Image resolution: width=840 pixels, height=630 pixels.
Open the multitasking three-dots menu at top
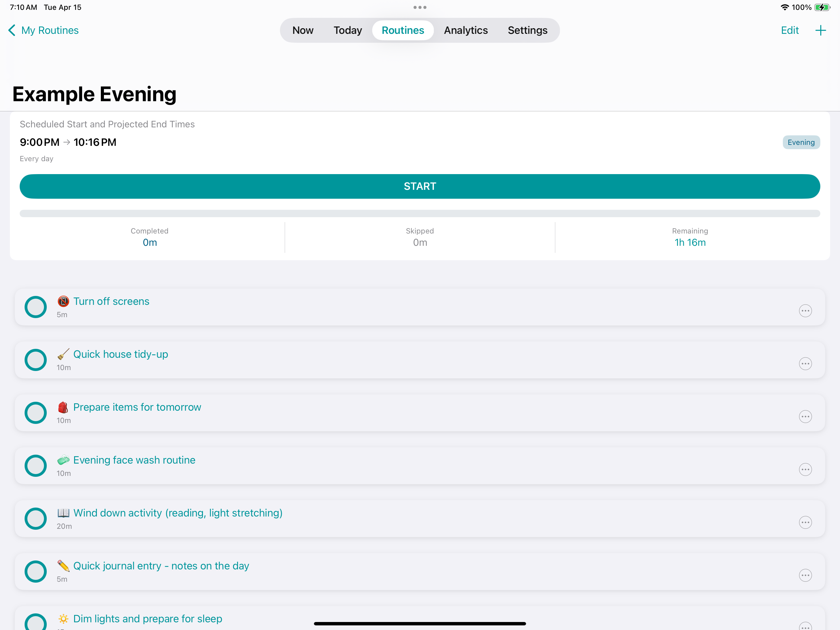[420, 7]
